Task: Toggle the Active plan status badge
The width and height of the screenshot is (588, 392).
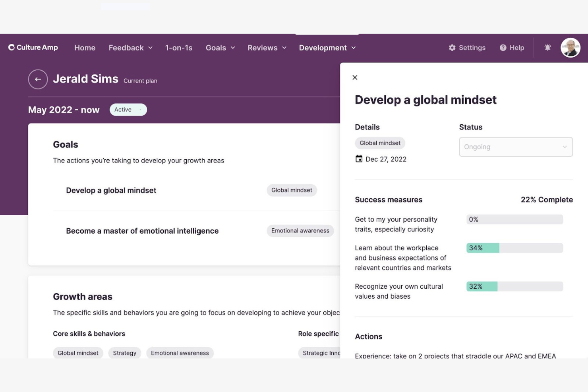Action: pos(128,109)
